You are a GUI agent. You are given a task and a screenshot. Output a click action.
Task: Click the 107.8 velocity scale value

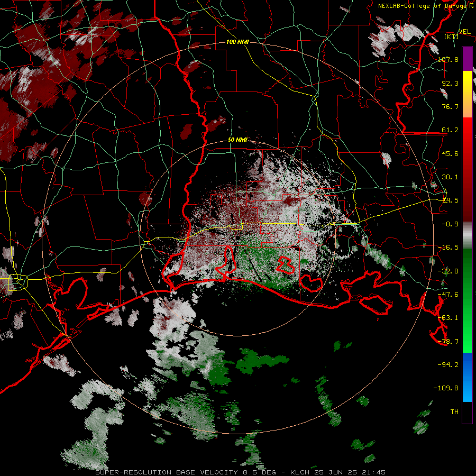pyautogui.click(x=448, y=59)
